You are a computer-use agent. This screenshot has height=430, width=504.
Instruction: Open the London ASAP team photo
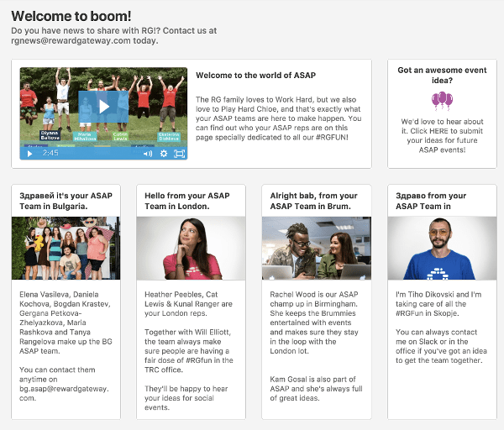point(191,248)
